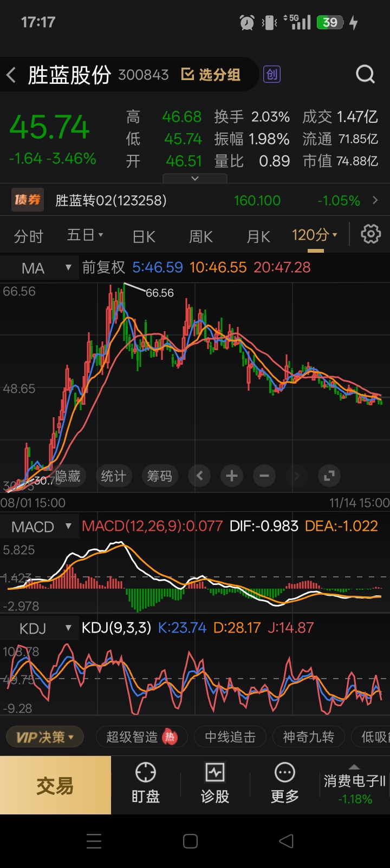Open the 120分 interval dropdown
This screenshot has height=868, width=390.
[315, 235]
